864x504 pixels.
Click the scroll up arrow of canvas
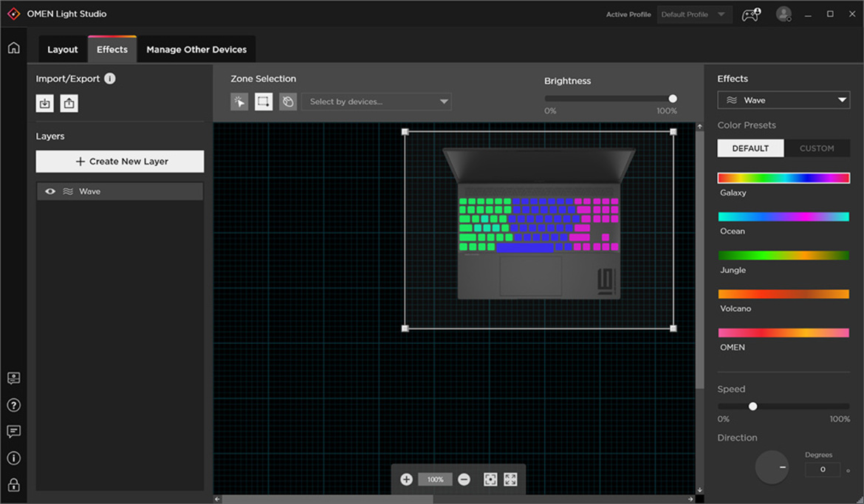[700, 126]
